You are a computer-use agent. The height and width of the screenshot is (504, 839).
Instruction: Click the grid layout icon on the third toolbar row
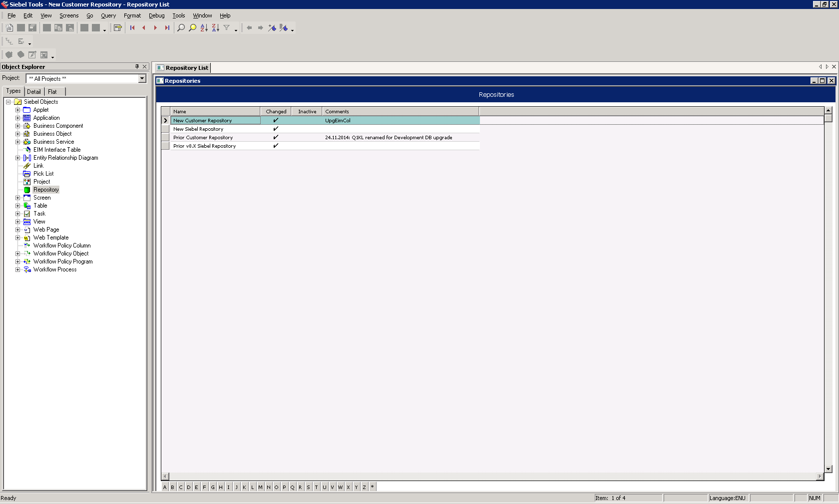click(44, 55)
